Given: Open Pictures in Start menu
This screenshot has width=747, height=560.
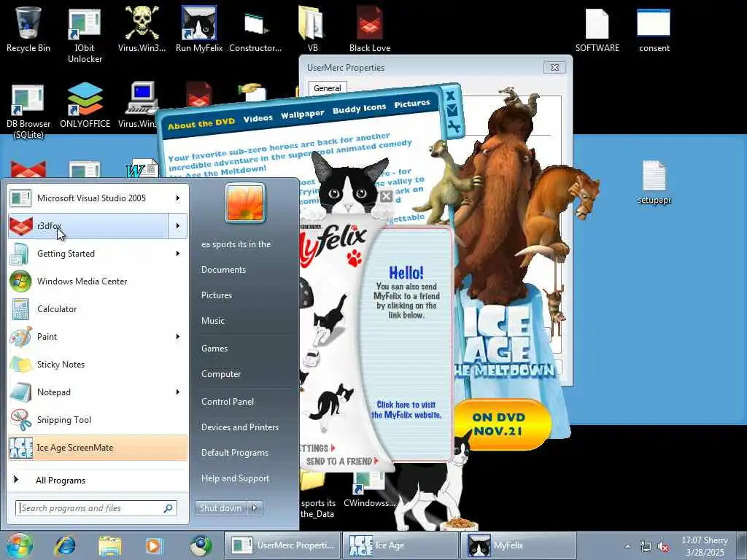Looking at the screenshot, I should (x=216, y=295).
